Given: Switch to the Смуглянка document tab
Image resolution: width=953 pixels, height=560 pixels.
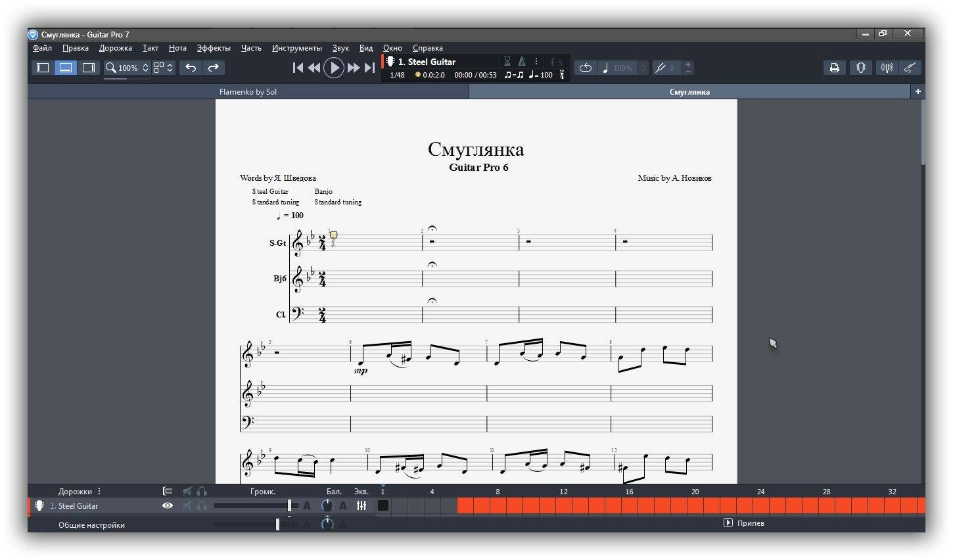Looking at the screenshot, I should 689,92.
